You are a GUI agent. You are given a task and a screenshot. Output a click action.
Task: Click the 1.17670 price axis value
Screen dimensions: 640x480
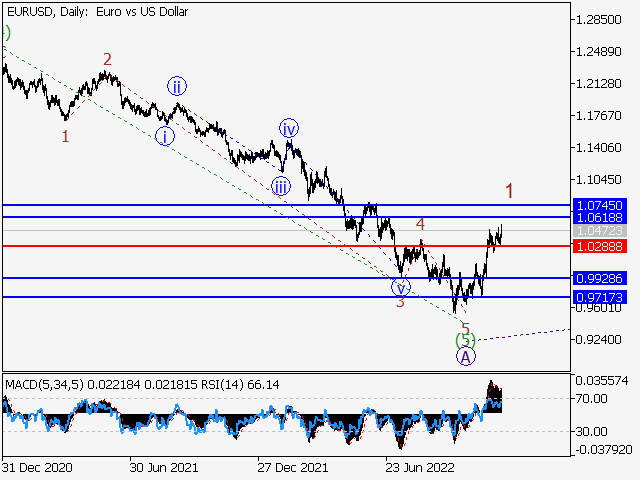click(598, 116)
